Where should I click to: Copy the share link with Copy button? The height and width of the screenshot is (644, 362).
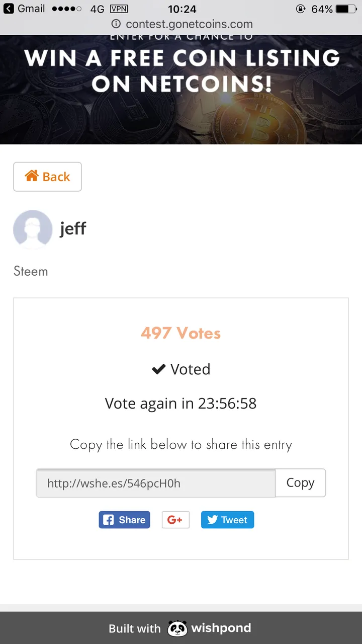(300, 483)
